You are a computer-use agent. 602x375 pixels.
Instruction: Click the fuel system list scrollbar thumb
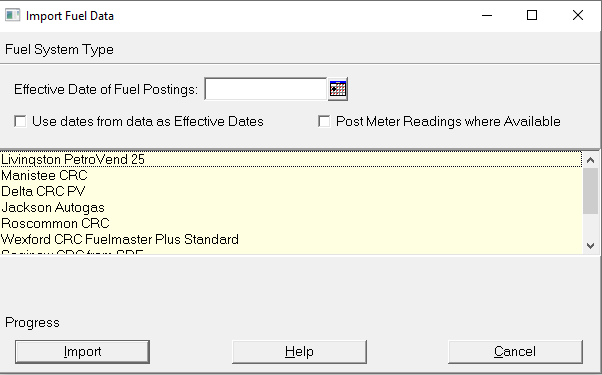590,191
